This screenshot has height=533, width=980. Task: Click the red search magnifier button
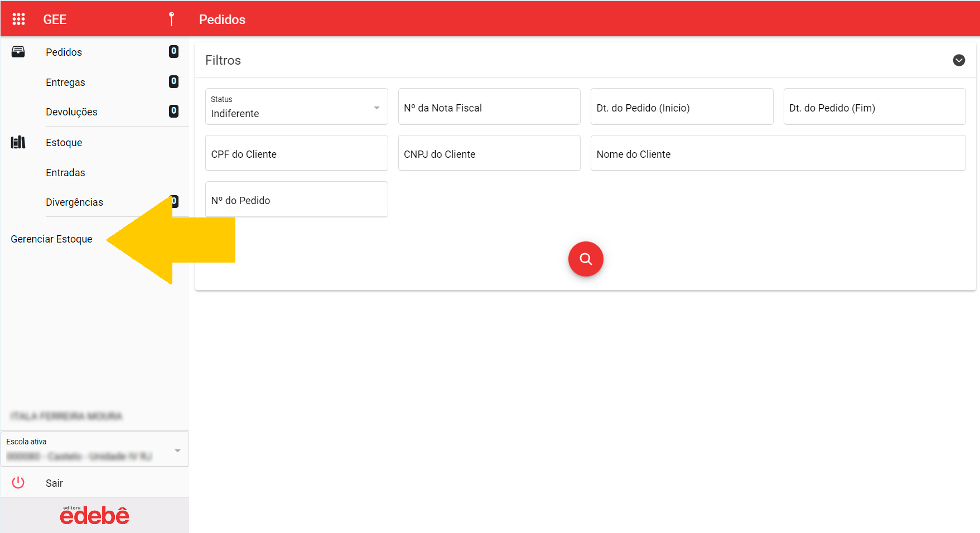click(x=586, y=259)
